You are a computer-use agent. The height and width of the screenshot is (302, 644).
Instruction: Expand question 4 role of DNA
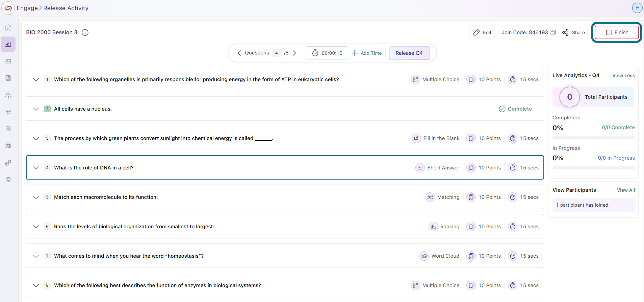[36, 168]
